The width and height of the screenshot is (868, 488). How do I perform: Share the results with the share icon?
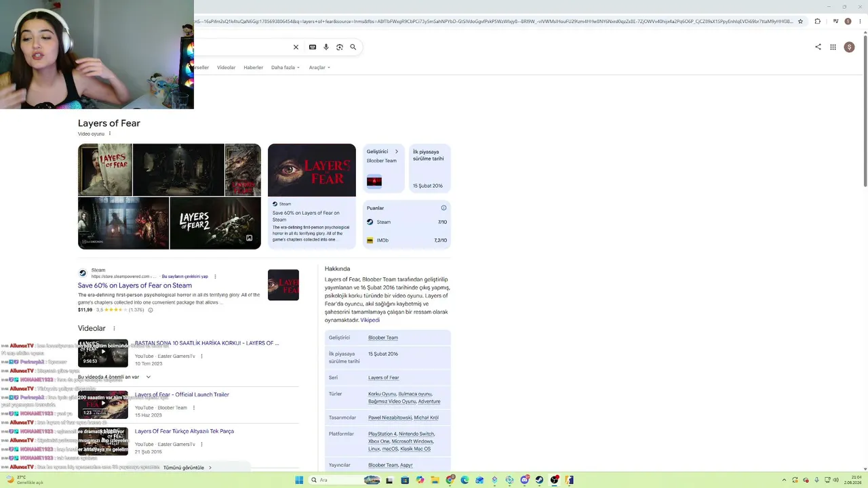pos(818,47)
